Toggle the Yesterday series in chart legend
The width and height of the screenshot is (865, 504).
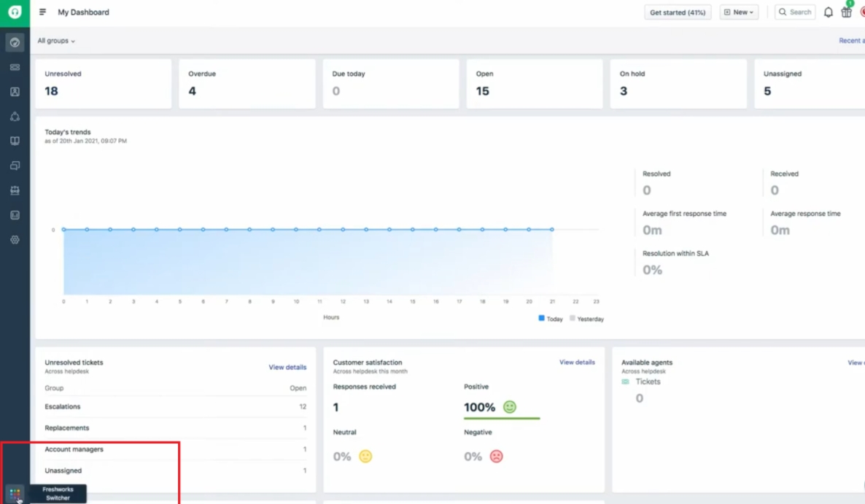point(586,319)
